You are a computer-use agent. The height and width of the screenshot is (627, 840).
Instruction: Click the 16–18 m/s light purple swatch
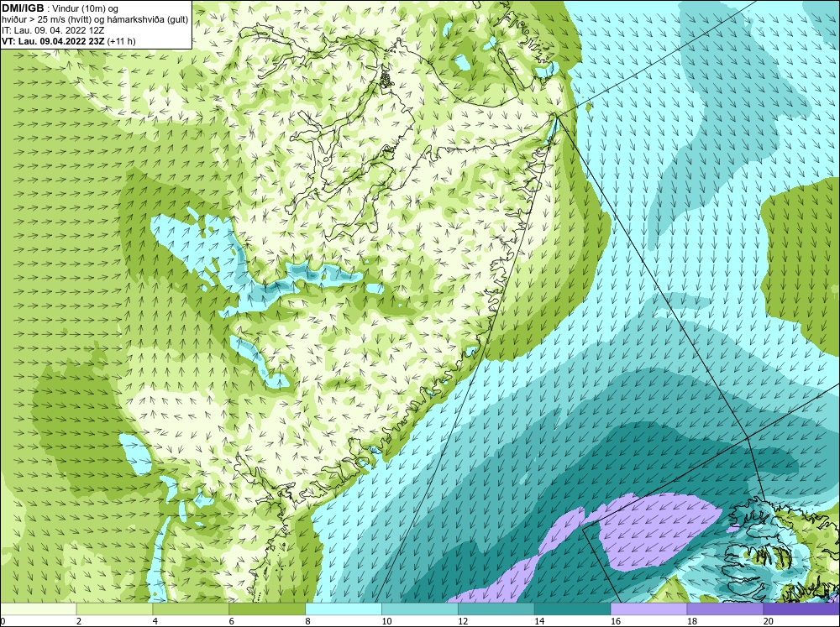(x=648, y=609)
